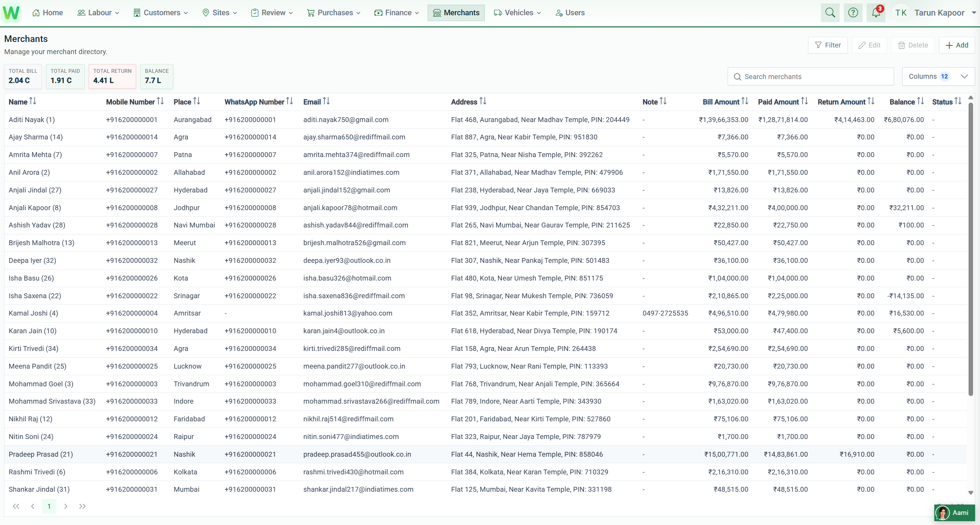The width and height of the screenshot is (980, 525).
Task: Expand the Customers menu
Action: tap(161, 12)
